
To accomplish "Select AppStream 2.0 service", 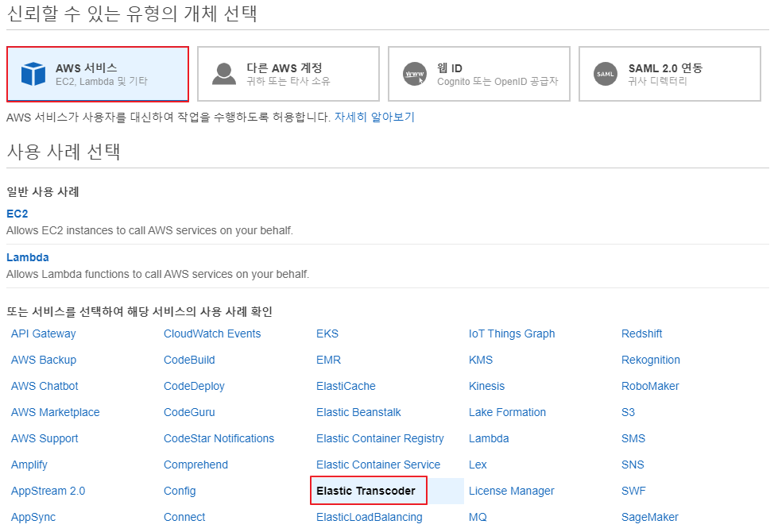I will (x=48, y=491).
